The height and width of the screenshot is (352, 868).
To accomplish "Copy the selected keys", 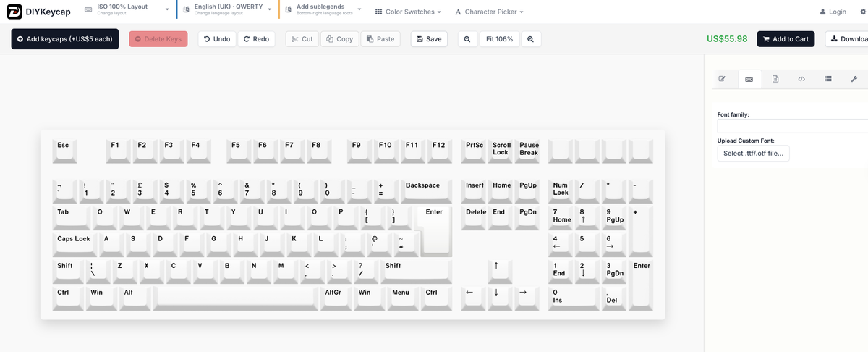I will click(x=339, y=39).
